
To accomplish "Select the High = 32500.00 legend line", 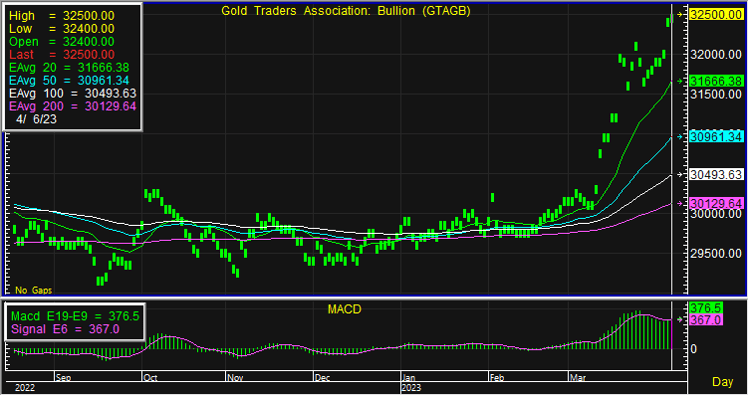I will click(x=62, y=16).
